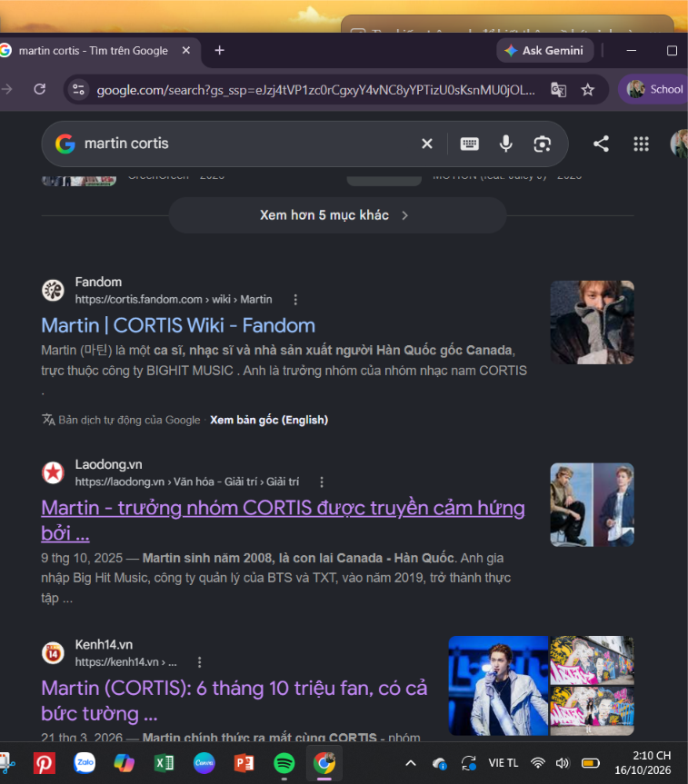Click the Chrome taskbar icon

pos(324,763)
